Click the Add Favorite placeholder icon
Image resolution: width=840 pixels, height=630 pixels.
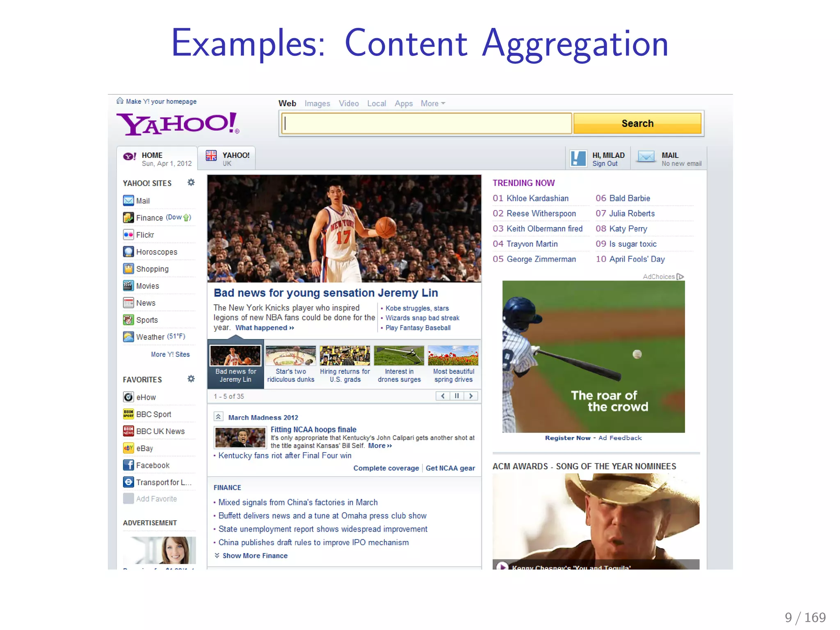[x=128, y=499]
